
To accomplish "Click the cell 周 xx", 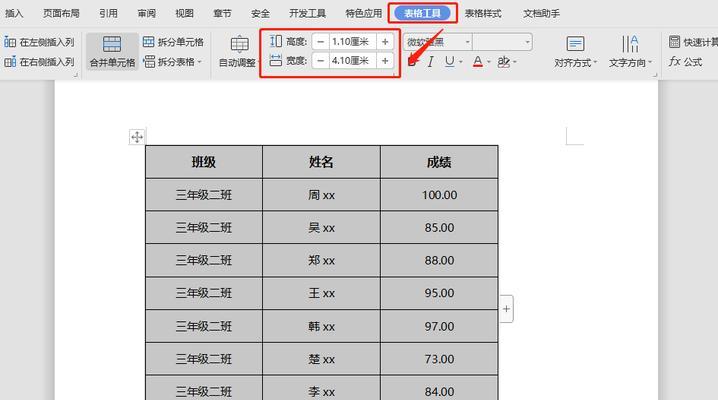I will click(321, 195).
